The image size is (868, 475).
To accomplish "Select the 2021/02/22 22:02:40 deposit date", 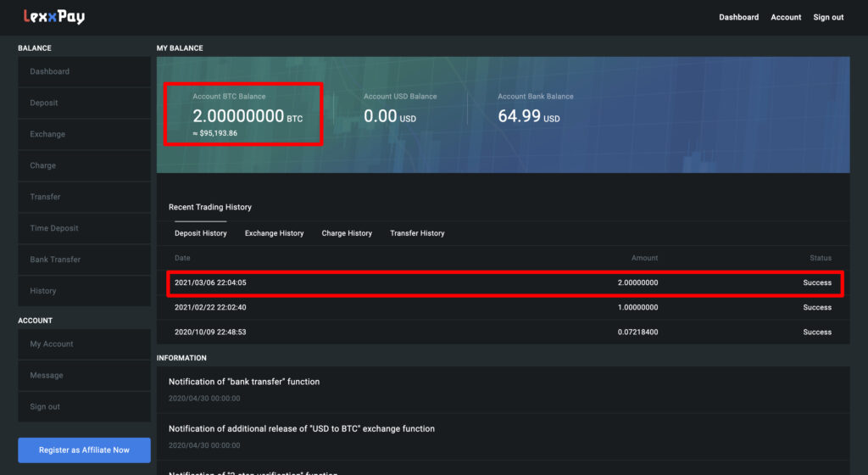I will click(x=210, y=307).
